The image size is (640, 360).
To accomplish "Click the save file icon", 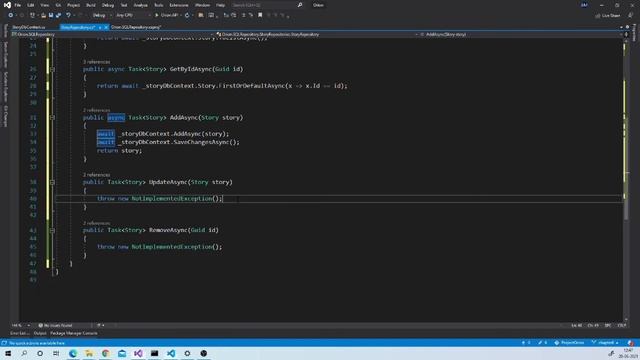I will (51, 16).
